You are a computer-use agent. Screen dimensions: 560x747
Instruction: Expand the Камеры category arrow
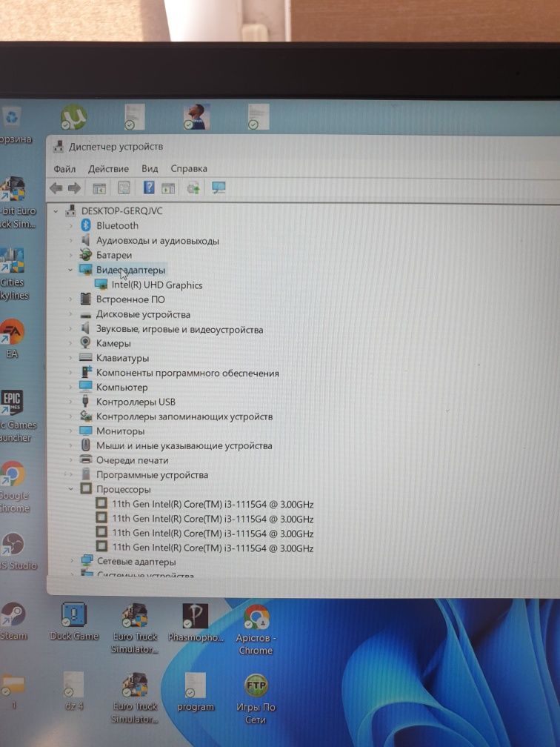click(71, 344)
